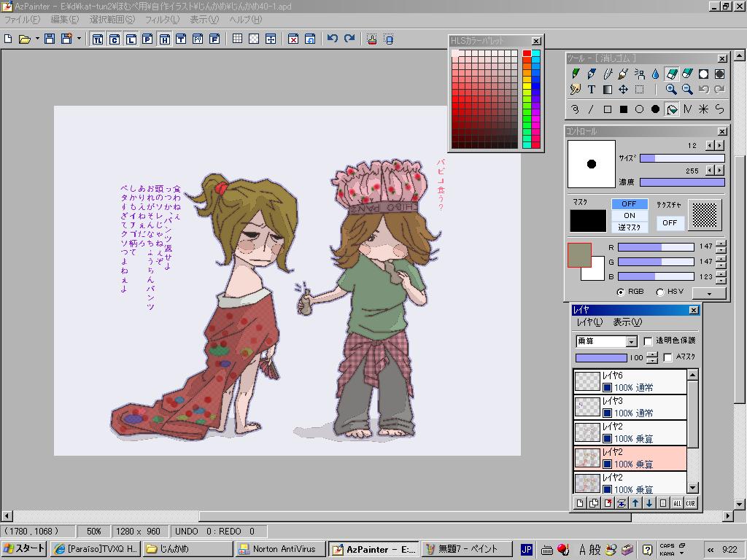
Task: Open the 乗算 blend mode dropdown
Action: pyautogui.click(x=631, y=341)
